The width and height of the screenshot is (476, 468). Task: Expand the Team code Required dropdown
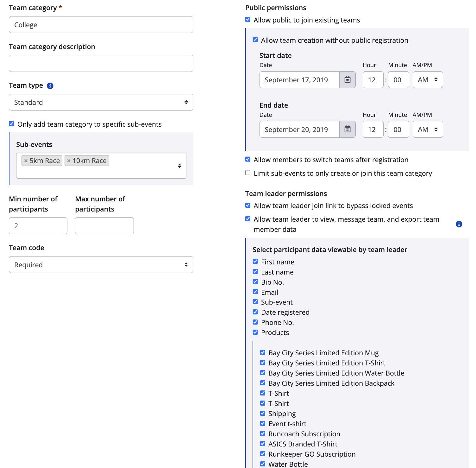[x=101, y=265]
